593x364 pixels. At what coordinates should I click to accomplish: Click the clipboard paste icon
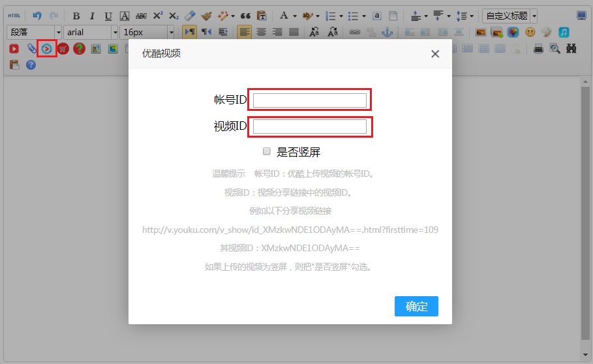tap(14, 65)
